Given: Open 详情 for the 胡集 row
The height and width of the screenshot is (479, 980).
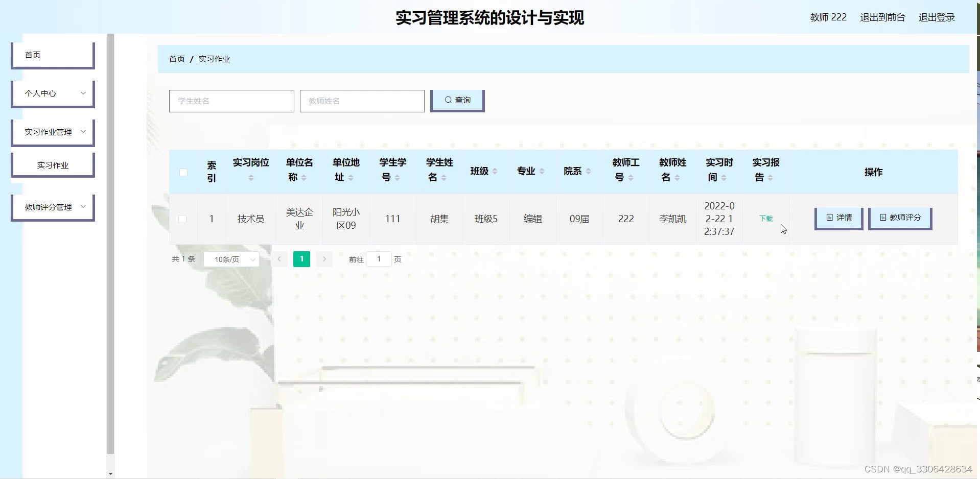Looking at the screenshot, I should tap(839, 218).
